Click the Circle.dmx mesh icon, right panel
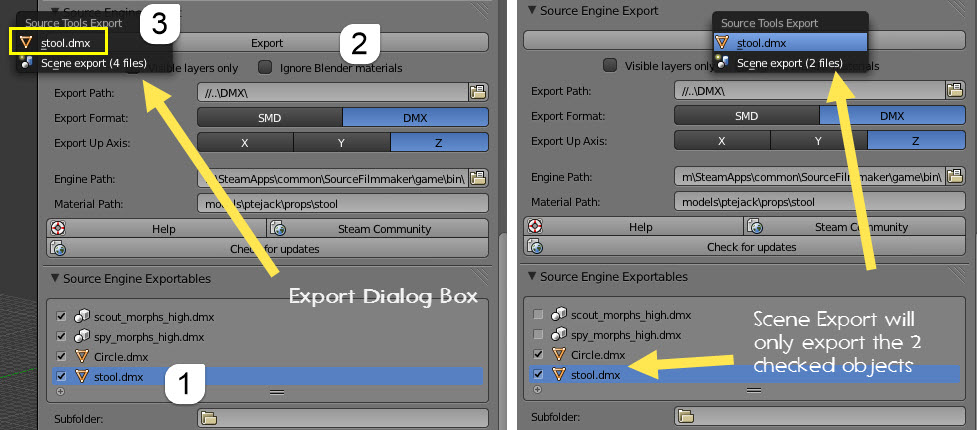The height and width of the screenshot is (430, 977). tap(560, 355)
